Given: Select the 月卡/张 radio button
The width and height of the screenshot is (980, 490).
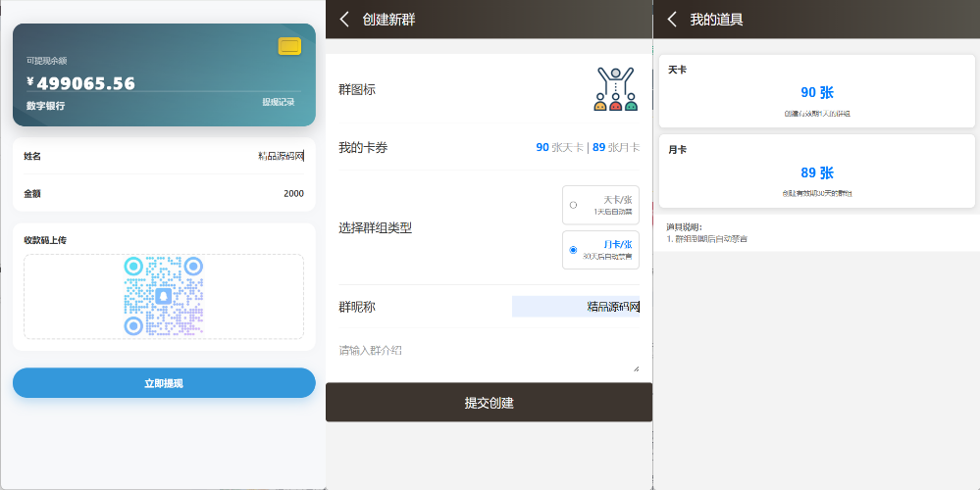Looking at the screenshot, I should pyautogui.click(x=573, y=250).
